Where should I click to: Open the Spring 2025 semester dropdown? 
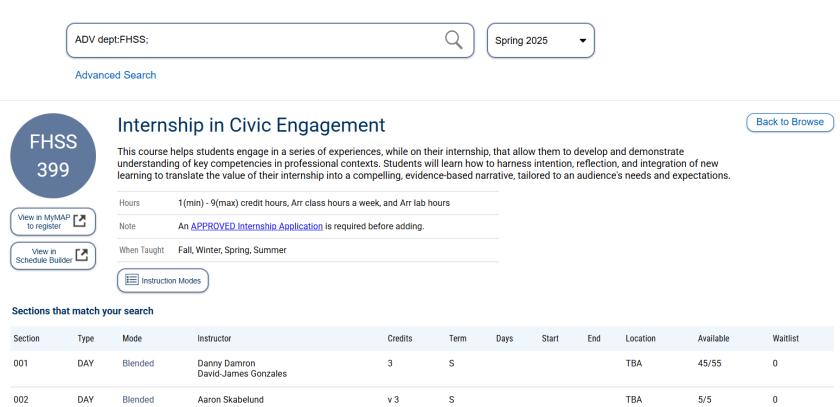point(540,41)
